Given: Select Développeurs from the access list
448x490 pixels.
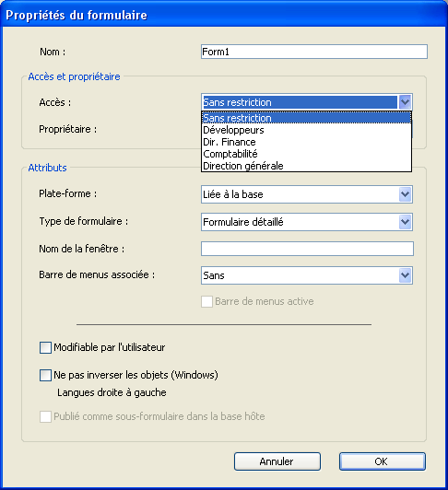Looking at the screenshot, I should click(306, 130).
